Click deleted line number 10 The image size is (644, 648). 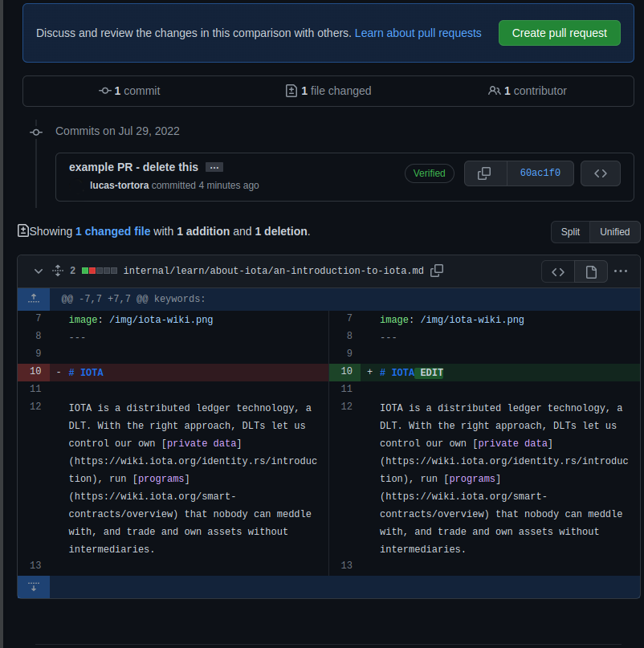[34, 372]
